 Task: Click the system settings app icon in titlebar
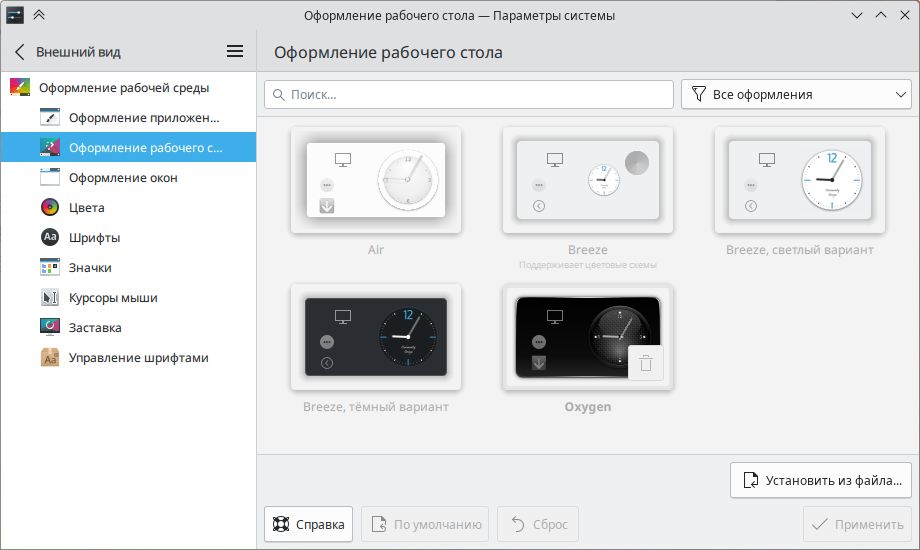tap(15, 15)
